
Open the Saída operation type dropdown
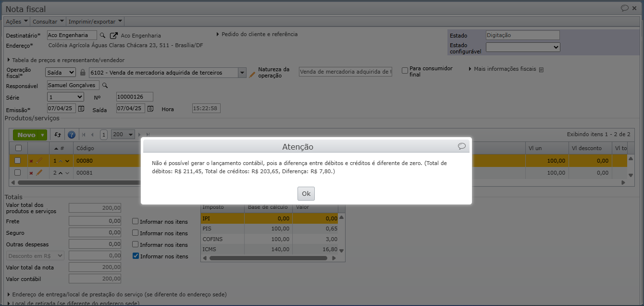point(61,72)
